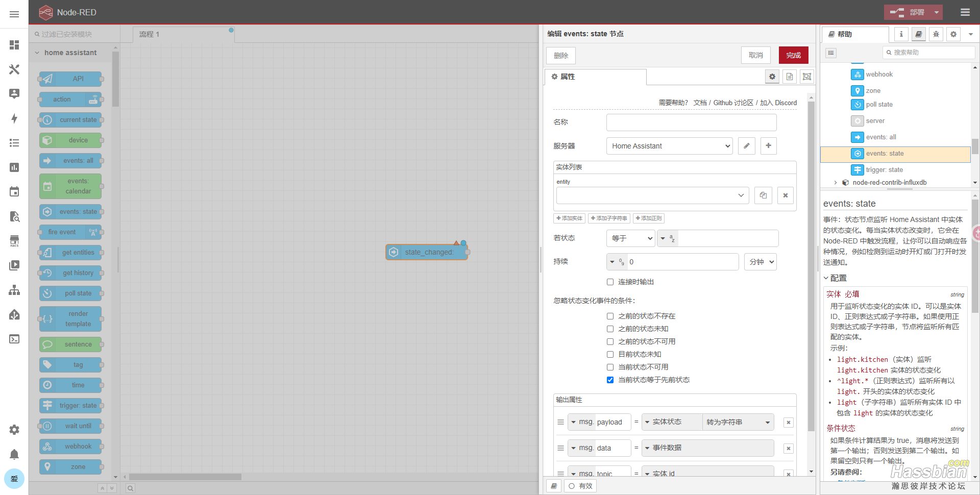980x495 pixels.
Task: Open the convert to string dropdown
Action: click(x=738, y=422)
